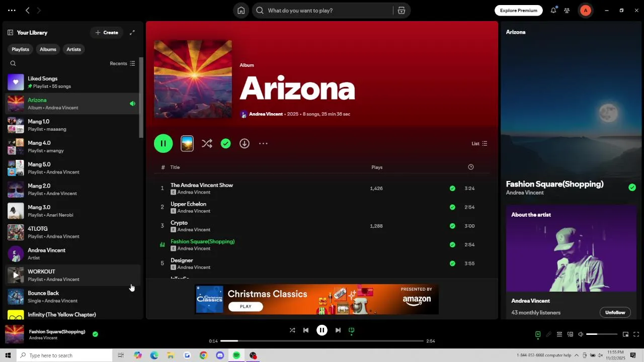644x362 pixels.
Task: Open Fashion Square(Shopping) title in right panel
Action: coord(554,184)
